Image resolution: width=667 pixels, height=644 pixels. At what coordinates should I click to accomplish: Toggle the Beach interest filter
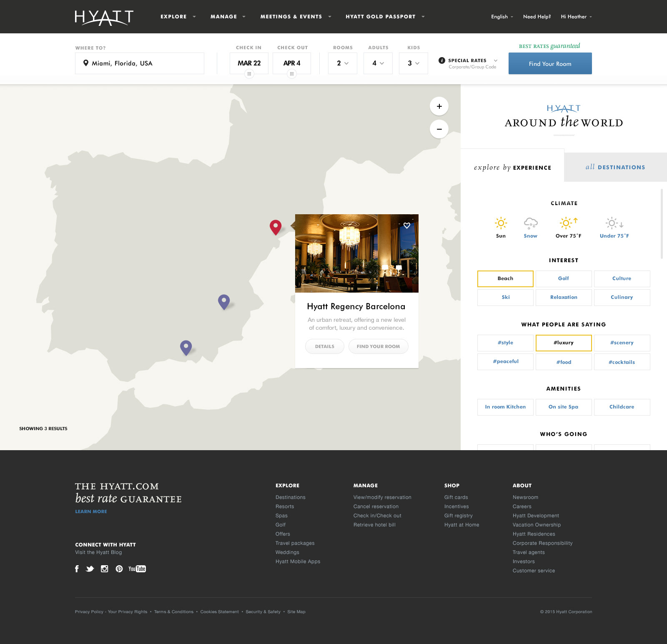505,278
